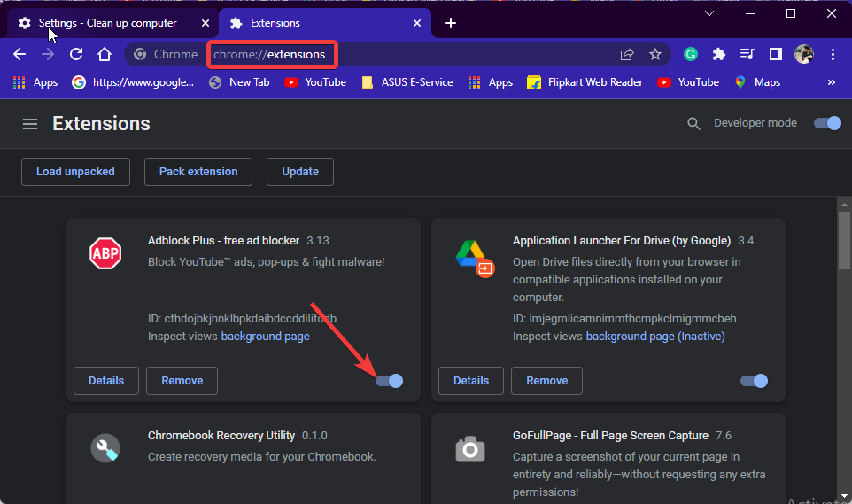Open the google.com bookmark
Screen dimensions: 852x504
(x=133, y=82)
